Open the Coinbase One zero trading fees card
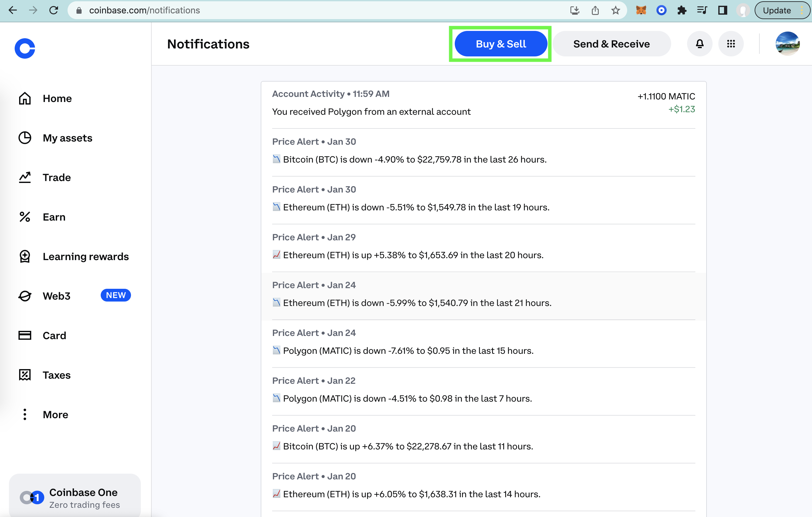The image size is (812, 517). (75, 495)
